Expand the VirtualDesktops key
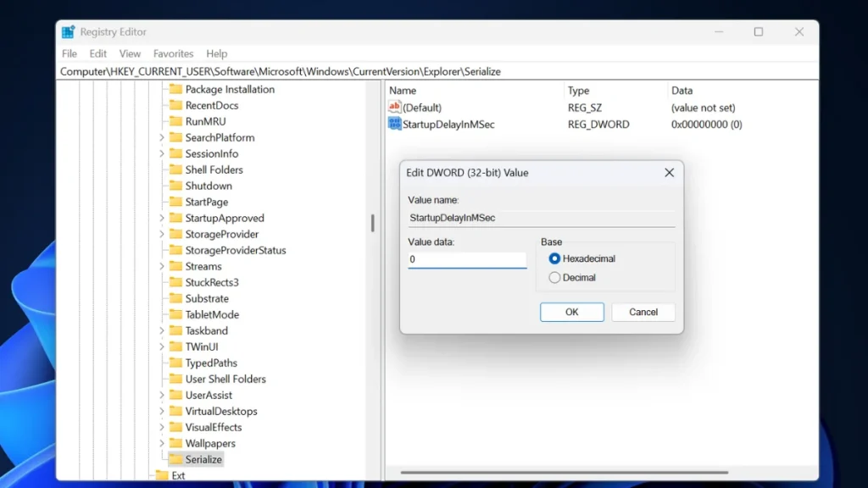 point(162,411)
